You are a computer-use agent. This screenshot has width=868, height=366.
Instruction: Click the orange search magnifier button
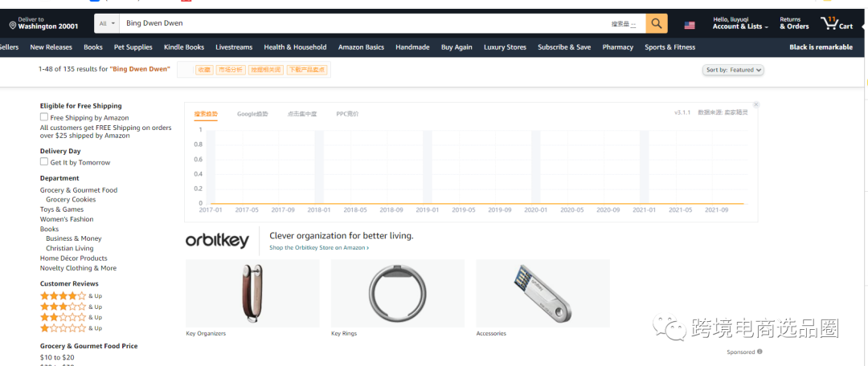pos(657,23)
